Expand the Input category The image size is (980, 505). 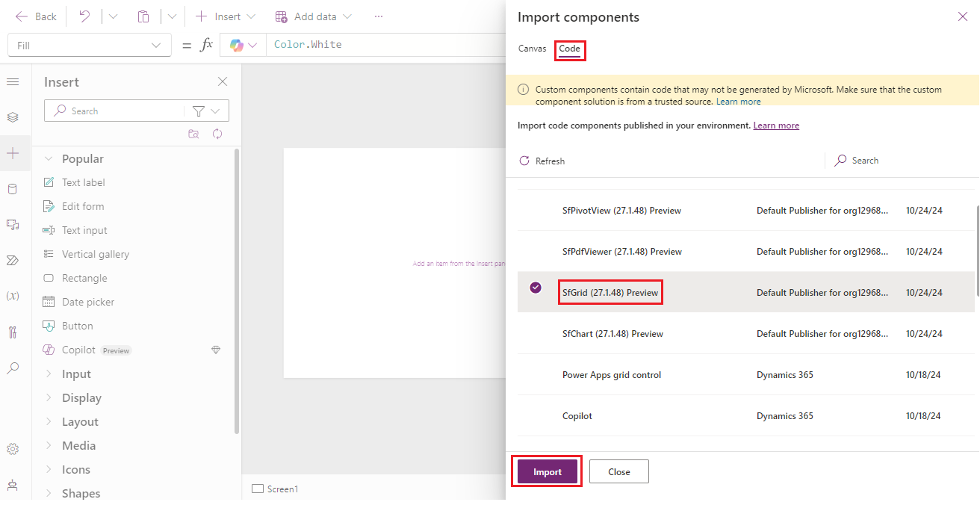pyautogui.click(x=76, y=374)
